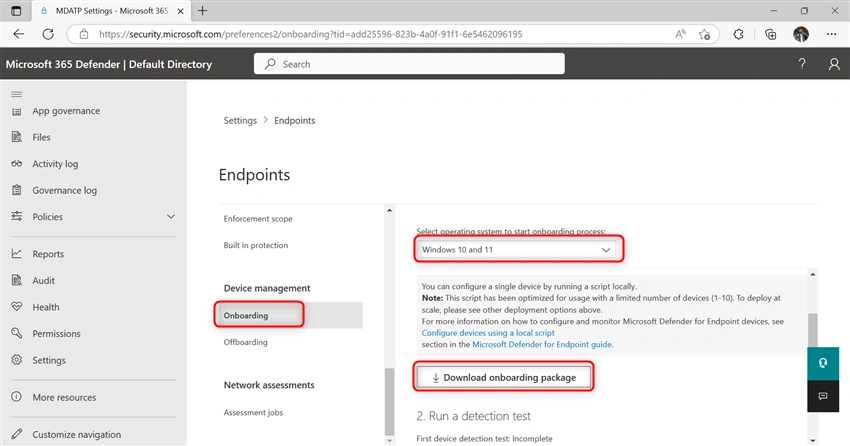The width and height of the screenshot is (850, 446).
Task: Click the Audit sidebar icon
Action: pos(17,280)
